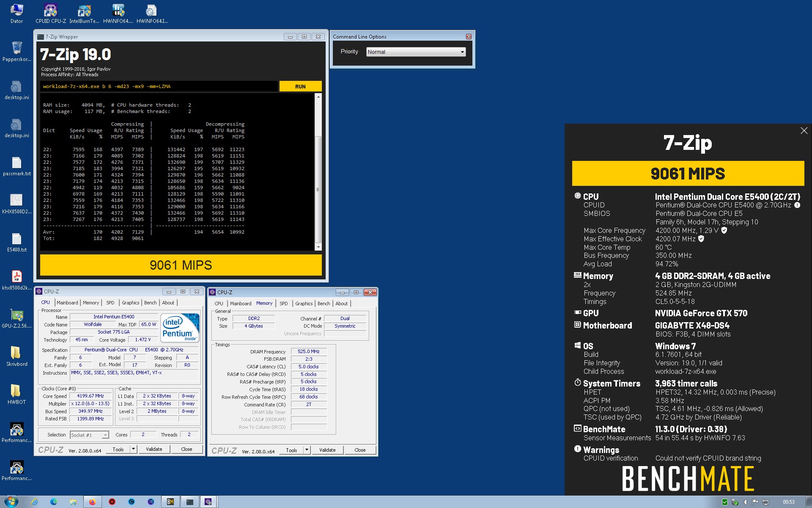Open Graphics tab in left CPU-Z

coord(130,303)
